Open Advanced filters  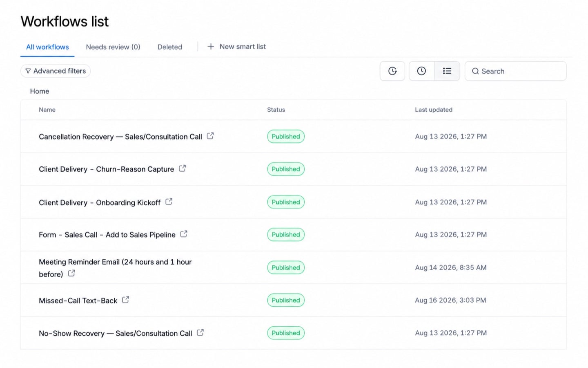(56, 71)
